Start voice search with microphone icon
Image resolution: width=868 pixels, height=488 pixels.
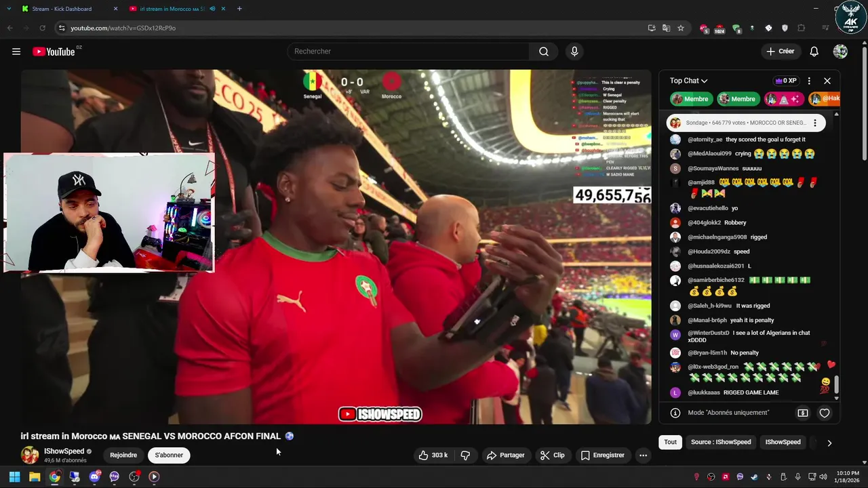click(x=574, y=52)
